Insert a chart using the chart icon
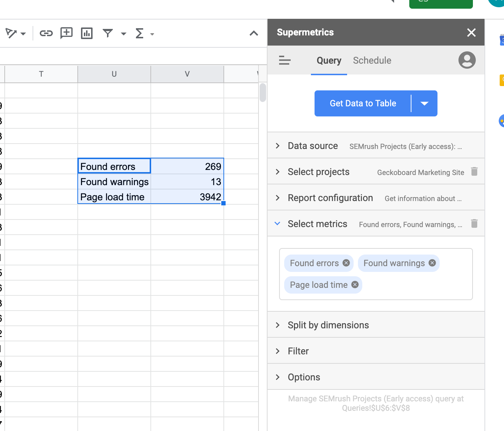The image size is (504, 431). tap(87, 33)
